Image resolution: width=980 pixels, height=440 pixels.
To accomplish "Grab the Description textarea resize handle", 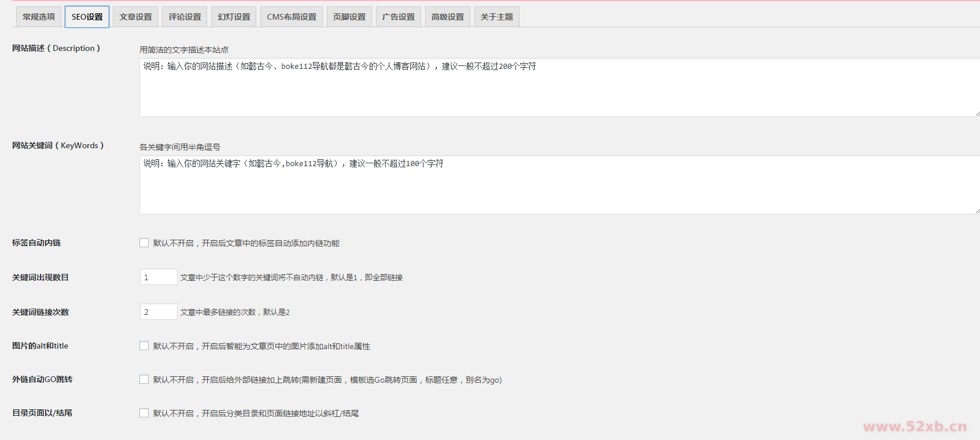I will [977, 113].
